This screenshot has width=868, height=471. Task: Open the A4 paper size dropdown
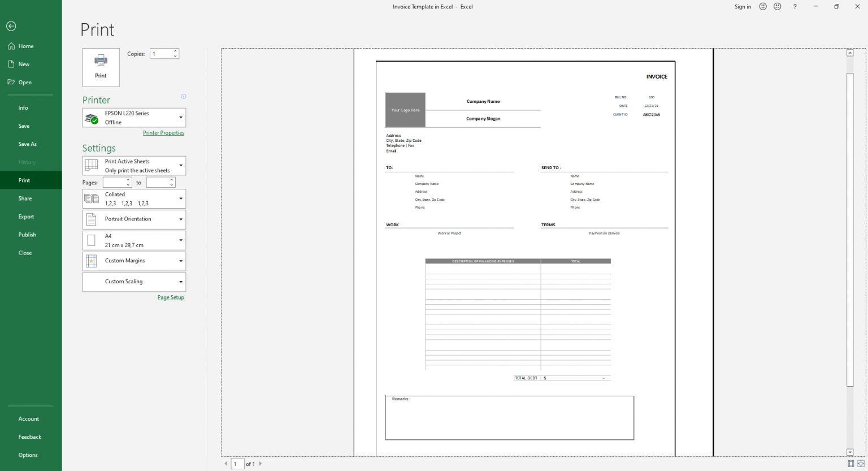(x=180, y=240)
